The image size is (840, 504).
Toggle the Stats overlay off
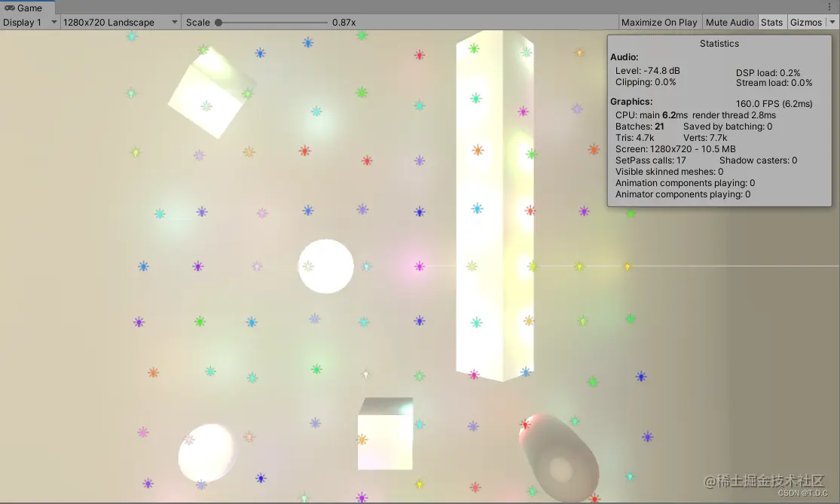771,22
